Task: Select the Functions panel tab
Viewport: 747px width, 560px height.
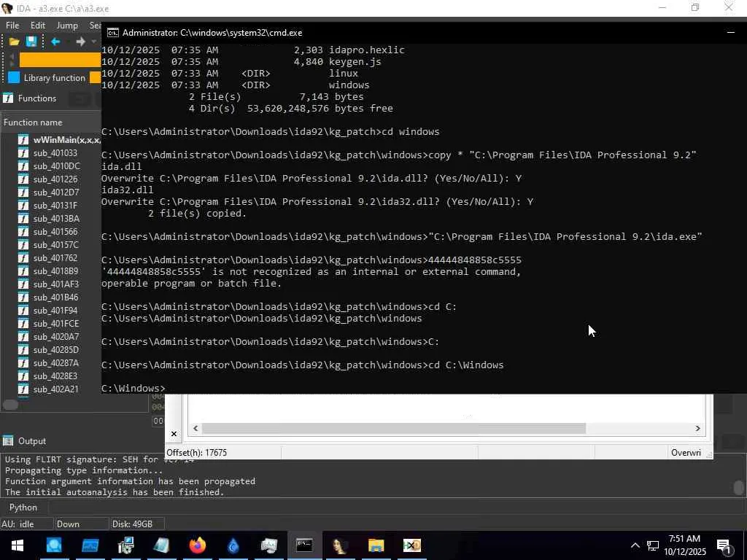Action: click(36, 98)
